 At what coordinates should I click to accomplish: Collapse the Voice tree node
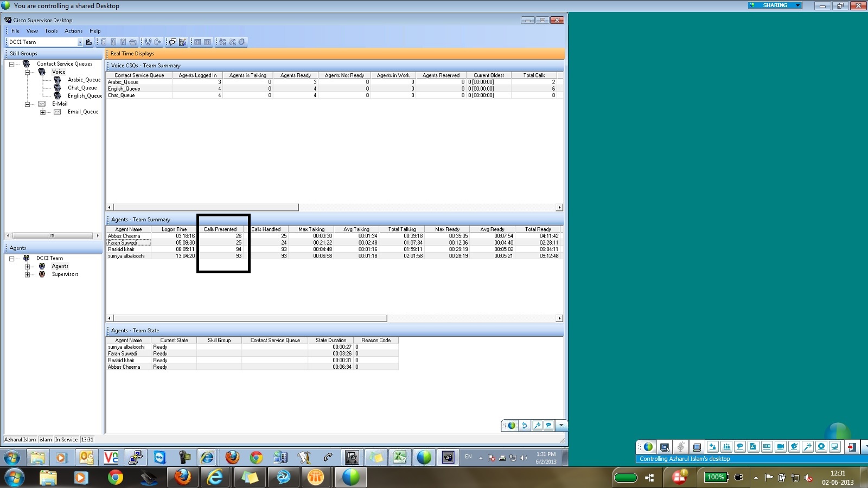[x=27, y=72]
